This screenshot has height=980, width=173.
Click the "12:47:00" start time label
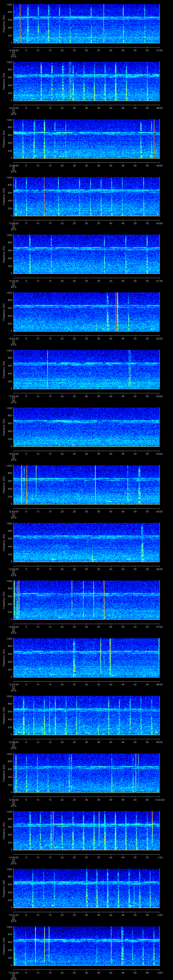[14, 108]
